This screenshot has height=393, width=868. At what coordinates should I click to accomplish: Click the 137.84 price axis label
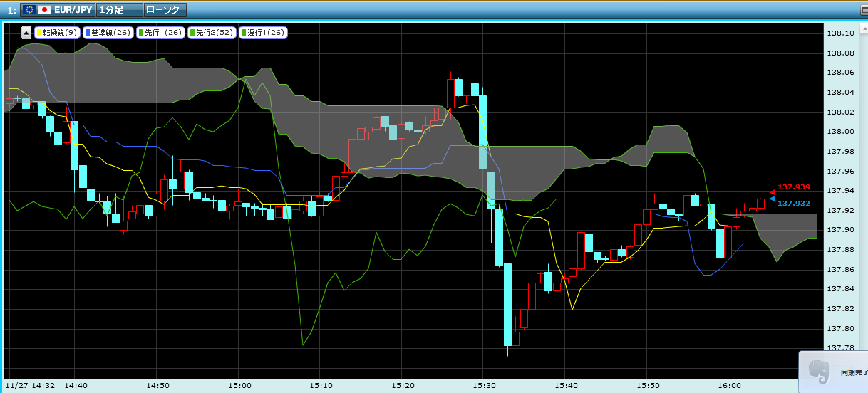click(839, 289)
